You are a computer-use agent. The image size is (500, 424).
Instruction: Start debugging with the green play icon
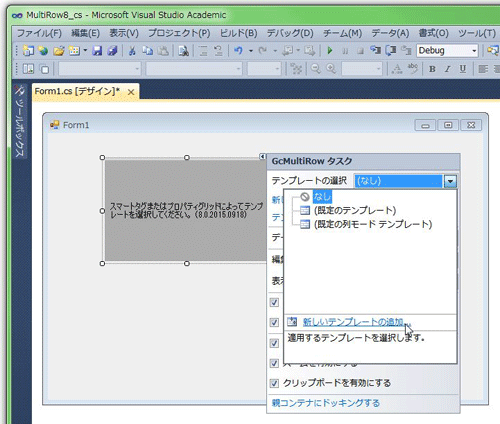tap(330, 51)
